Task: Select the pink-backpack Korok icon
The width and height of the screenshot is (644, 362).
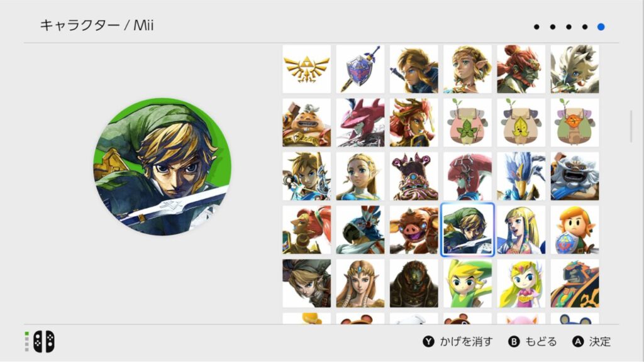Action: [x=467, y=123]
